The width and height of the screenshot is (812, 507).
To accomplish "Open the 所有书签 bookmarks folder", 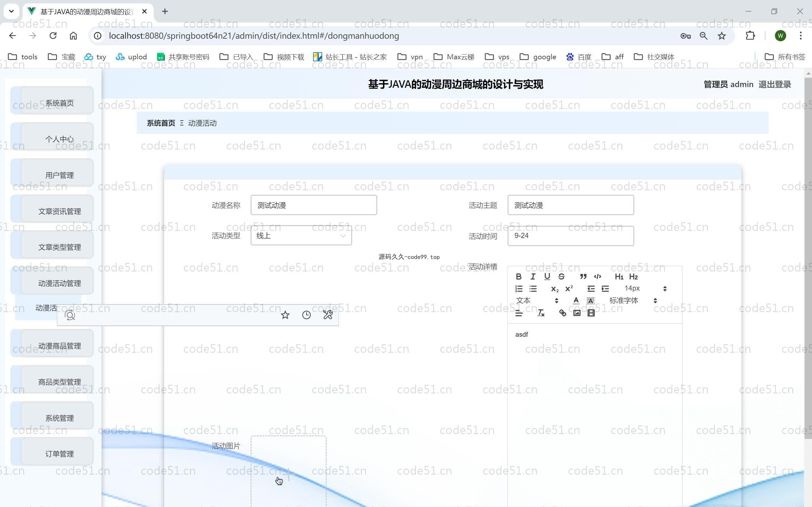I will coord(785,57).
